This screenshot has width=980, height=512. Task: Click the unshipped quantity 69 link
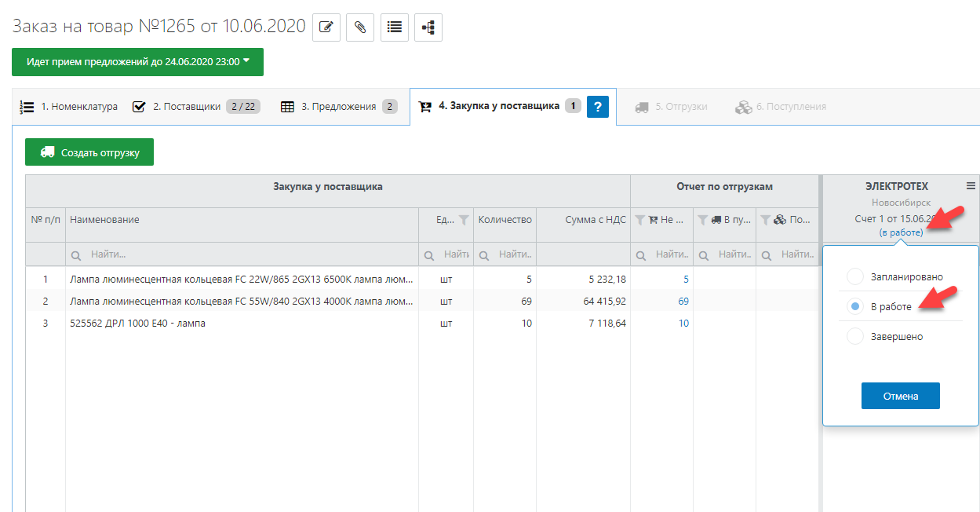[683, 302]
